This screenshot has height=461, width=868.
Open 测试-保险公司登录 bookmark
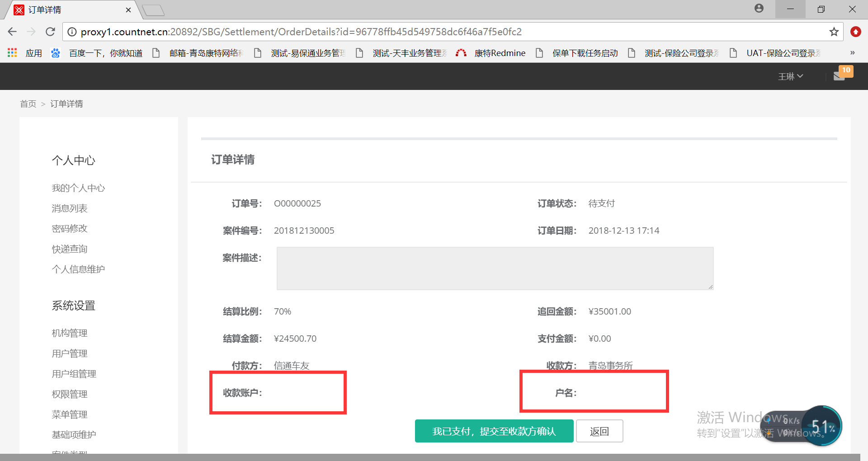(674, 53)
